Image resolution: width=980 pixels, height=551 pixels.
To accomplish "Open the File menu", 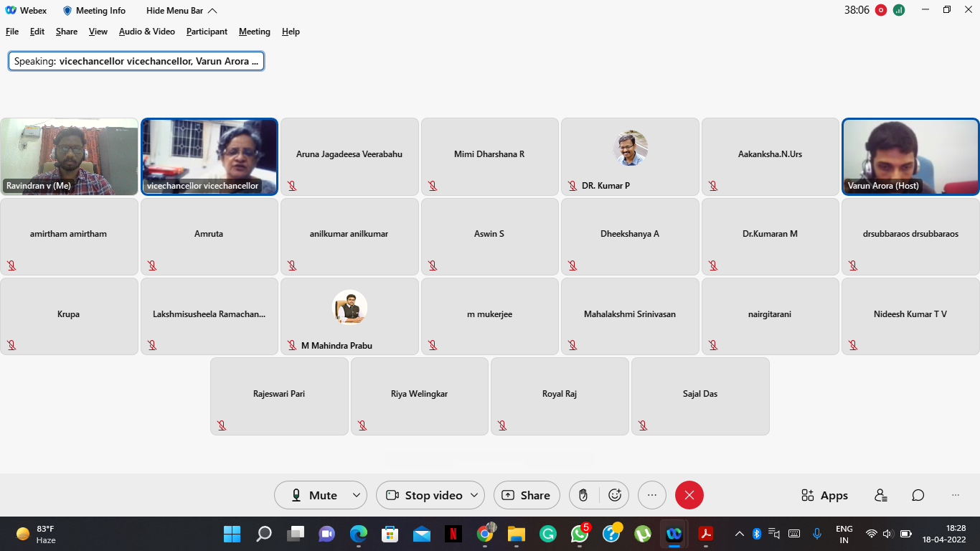I will click(x=12, y=32).
